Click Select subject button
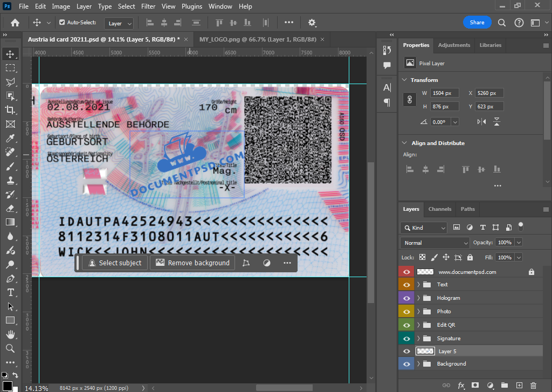Screen dimensions: 552x392 click(x=115, y=263)
